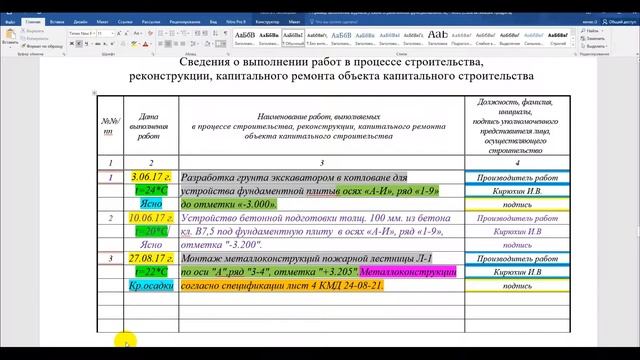Image resolution: width=640 pixels, height=360 pixels.
Task: Toggle underline formatting
Action: [x=87, y=44]
